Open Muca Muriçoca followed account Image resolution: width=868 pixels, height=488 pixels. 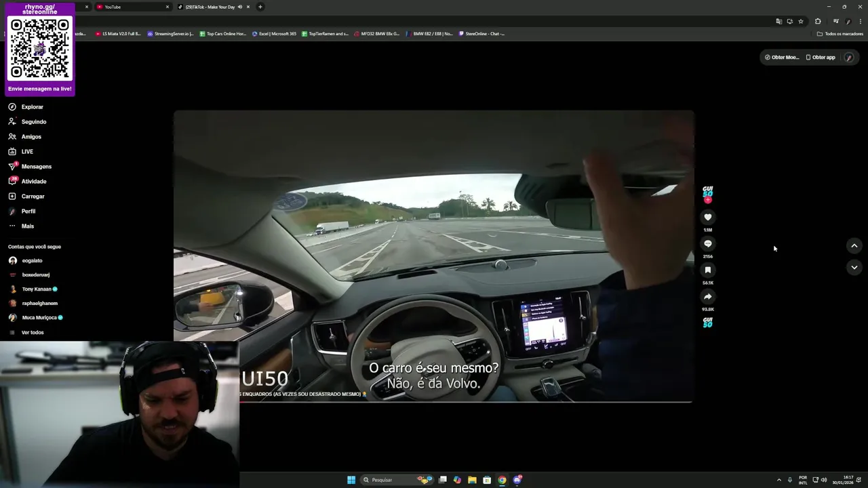[x=35, y=318]
